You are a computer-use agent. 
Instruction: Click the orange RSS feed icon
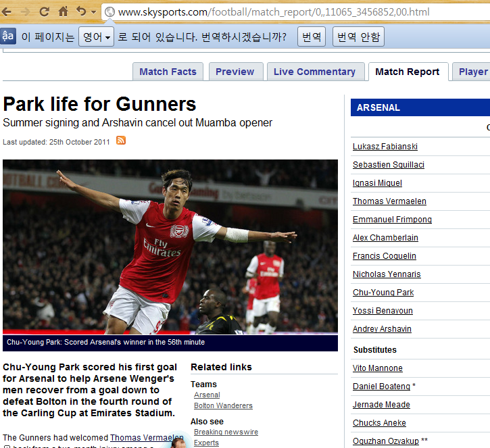click(x=121, y=141)
